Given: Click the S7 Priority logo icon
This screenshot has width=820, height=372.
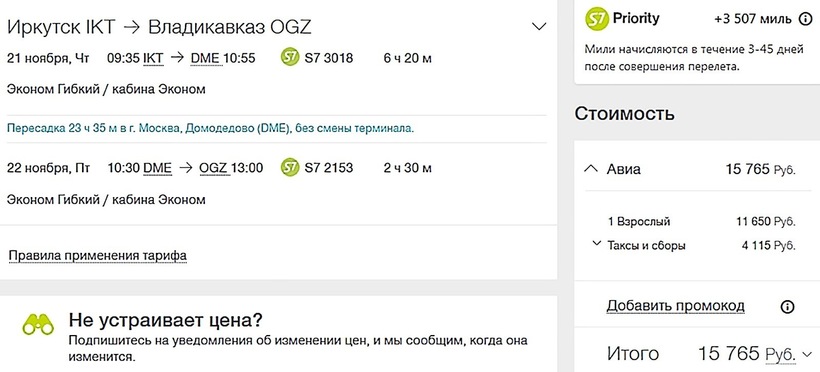Looking at the screenshot, I should (x=596, y=20).
